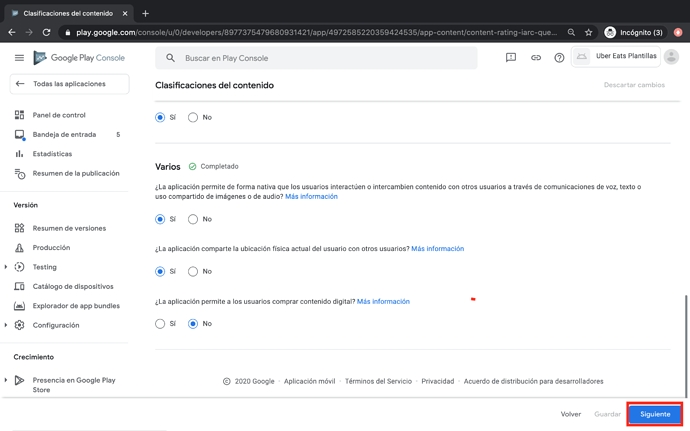Select No for users interacting question
Image resolution: width=690 pixels, height=431 pixels.
pyautogui.click(x=193, y=219)
